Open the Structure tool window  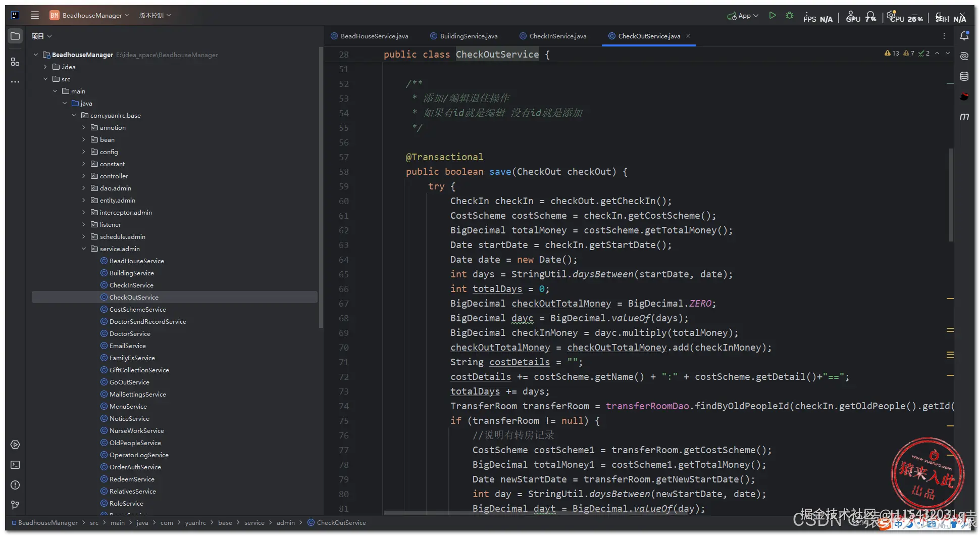click(x=15, y=62)
